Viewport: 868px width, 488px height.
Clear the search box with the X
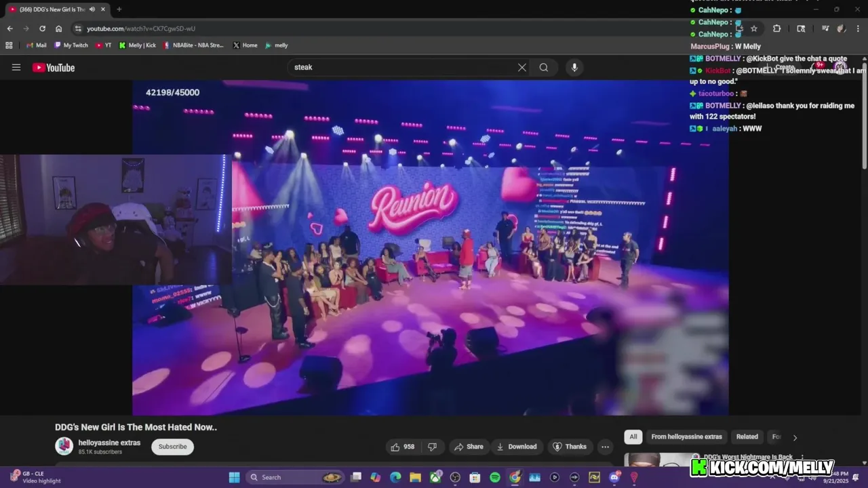[x=522, y=67]
